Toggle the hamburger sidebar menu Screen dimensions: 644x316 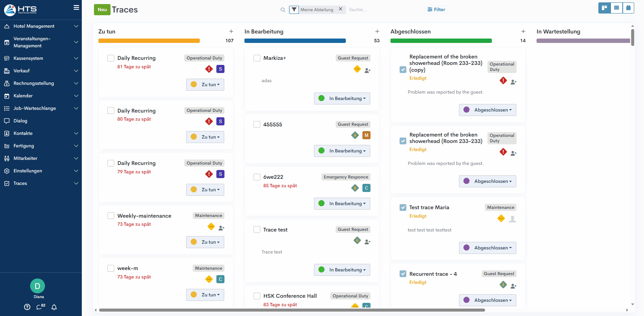(x=76, y=7)
